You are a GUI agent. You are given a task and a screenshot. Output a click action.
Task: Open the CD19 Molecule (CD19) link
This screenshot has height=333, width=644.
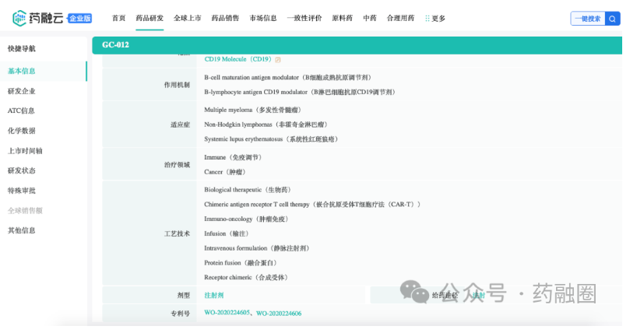(238, 60)
